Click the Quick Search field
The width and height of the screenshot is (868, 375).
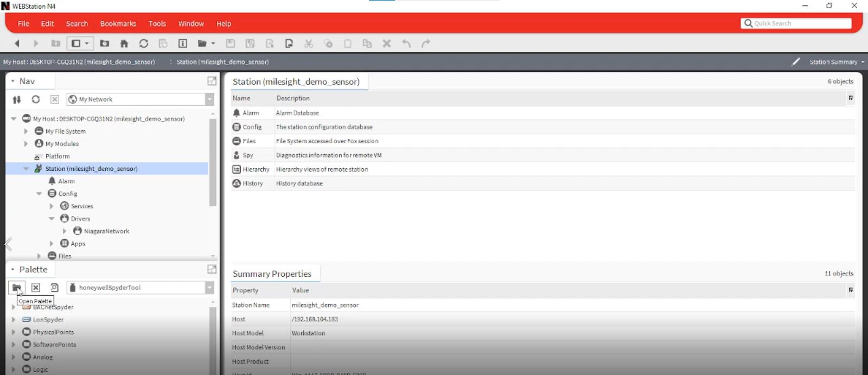point(796,23)
